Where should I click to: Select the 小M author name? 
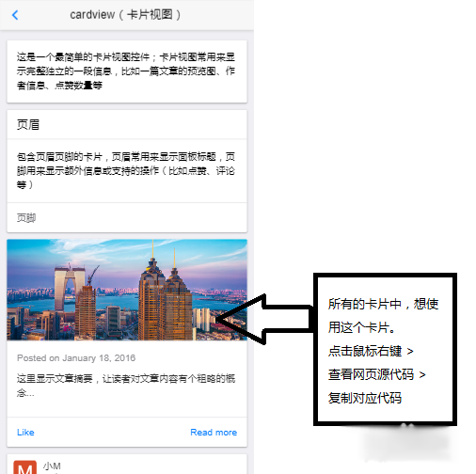click(x=52, y=466)
